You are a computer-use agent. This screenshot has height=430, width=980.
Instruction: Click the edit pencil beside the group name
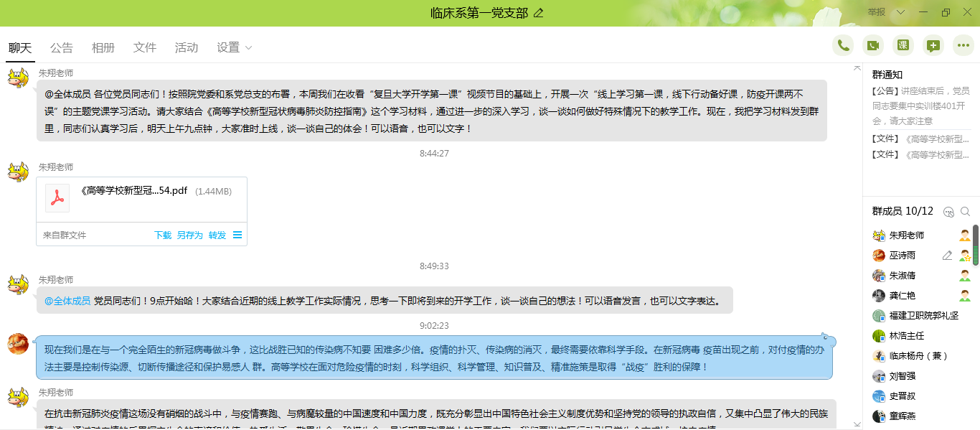tap(539, 13)
